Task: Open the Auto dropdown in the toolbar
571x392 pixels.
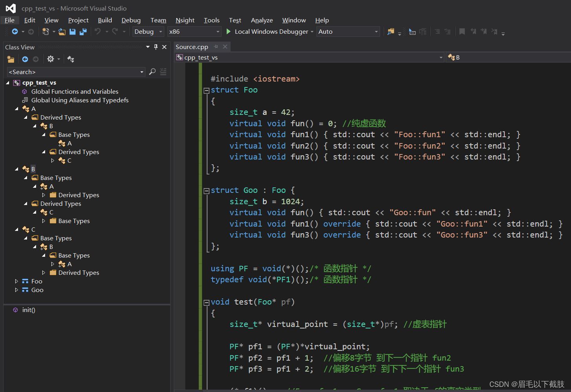Action: click(348, 32)
